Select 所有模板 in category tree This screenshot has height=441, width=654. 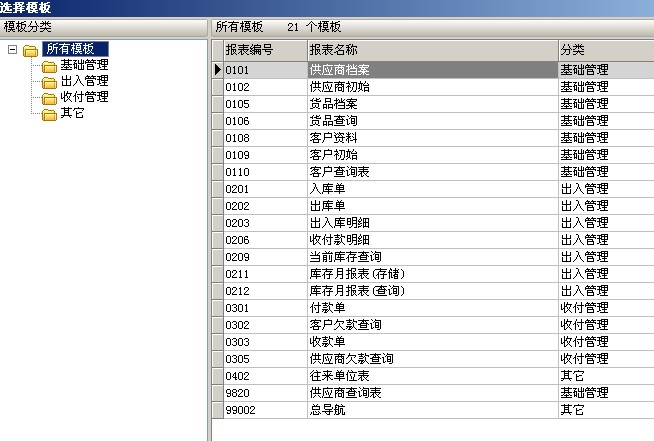click(x=75, y=49)
